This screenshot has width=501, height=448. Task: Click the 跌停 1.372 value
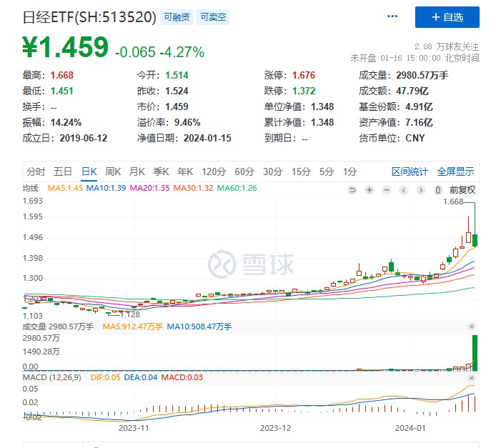coord(304,91)
